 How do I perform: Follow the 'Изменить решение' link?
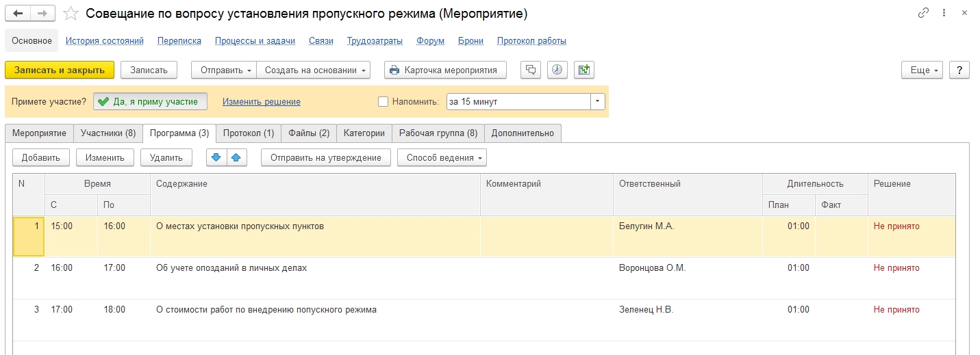tap(261, 102)
